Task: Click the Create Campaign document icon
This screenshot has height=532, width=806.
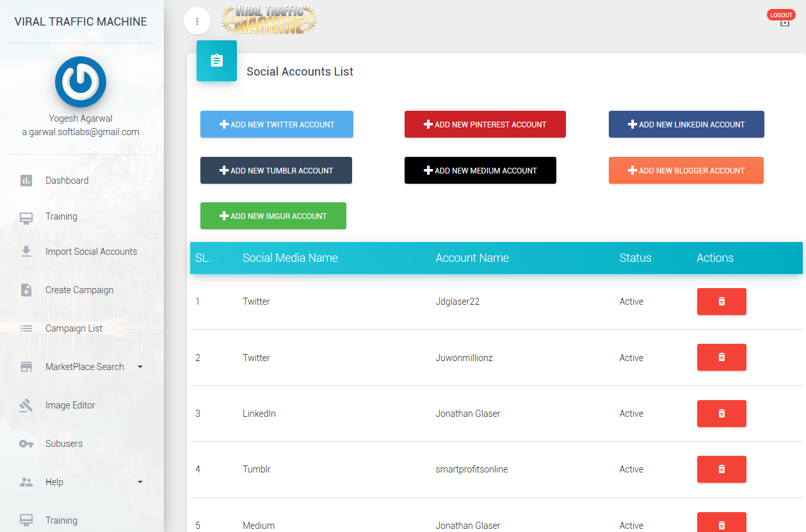Action: (x=26, y=290)
